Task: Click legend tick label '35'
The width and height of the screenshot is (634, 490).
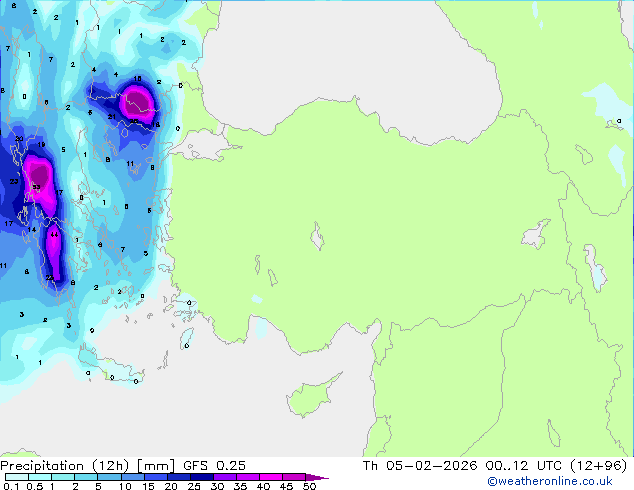Action: point(240,486)
